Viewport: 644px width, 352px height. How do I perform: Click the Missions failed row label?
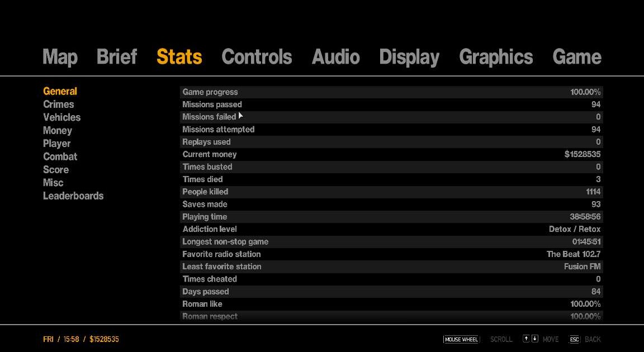tap(209, 117)
